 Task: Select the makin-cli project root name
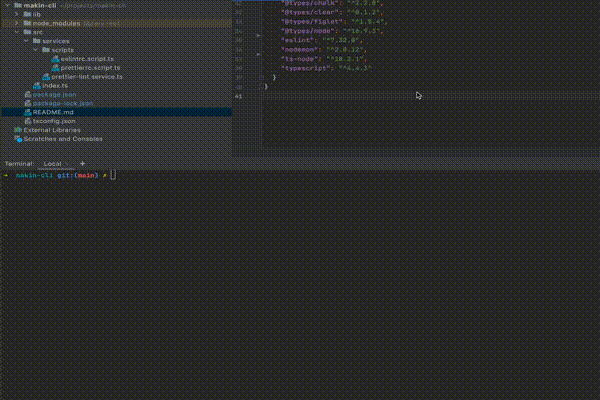[x=40, y=5]
